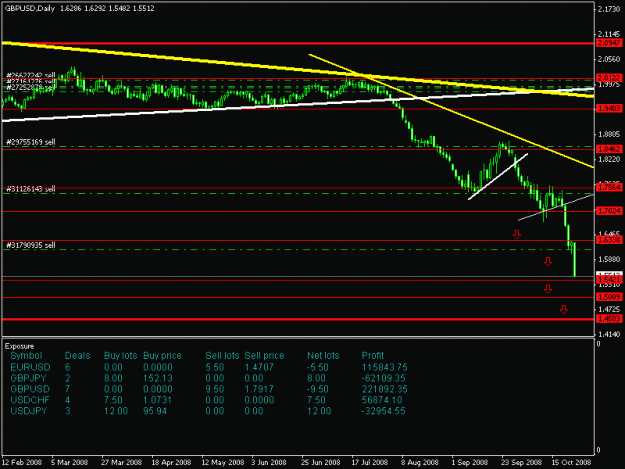The height and width of the screenshot is (469, 625).
Task: Click the GBPUSD,Daily chart title text
Action: [29, 8]
